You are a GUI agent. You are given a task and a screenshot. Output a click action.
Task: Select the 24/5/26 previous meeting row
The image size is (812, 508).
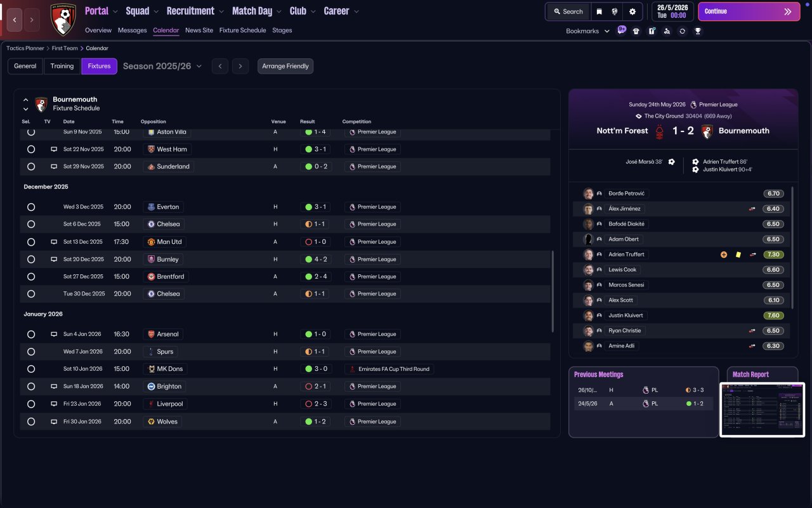(644, 404)
